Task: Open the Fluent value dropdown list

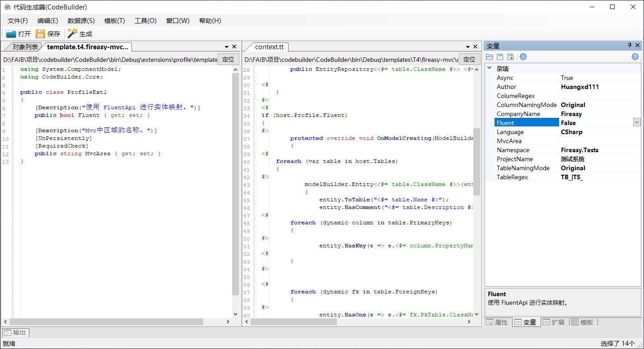Action: point(636,122)
